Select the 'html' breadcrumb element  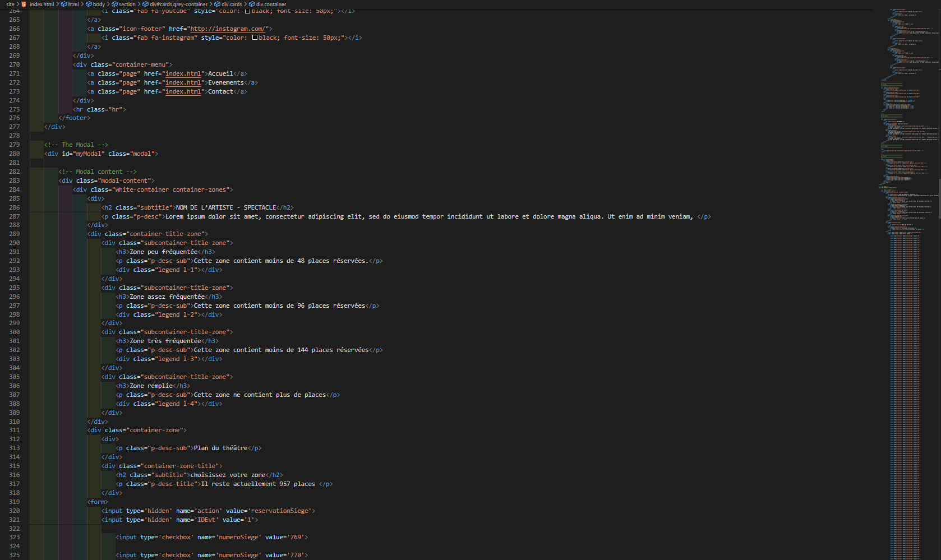click(x=73, y=4)
